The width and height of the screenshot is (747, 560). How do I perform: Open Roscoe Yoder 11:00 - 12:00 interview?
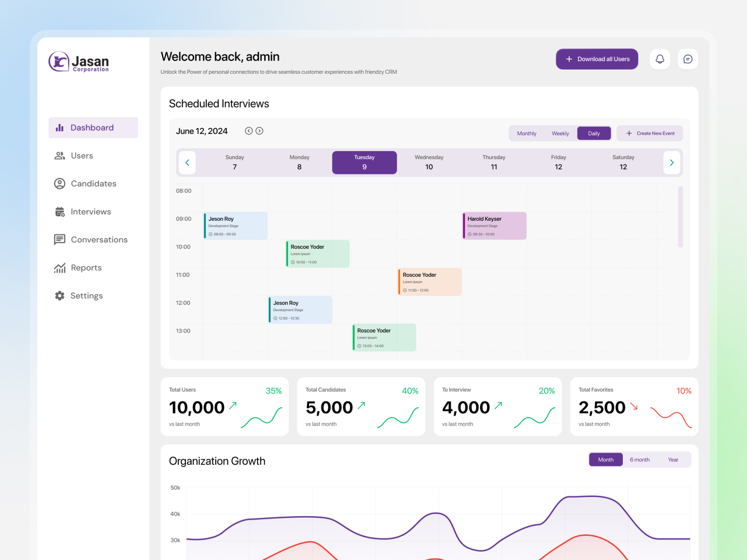click(430, 282)
